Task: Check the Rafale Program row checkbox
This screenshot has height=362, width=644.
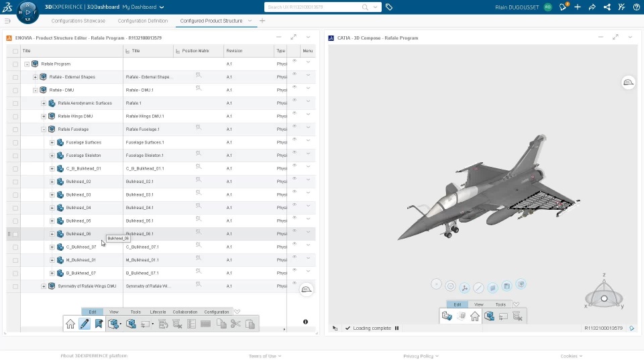Action: pos(15,64)
